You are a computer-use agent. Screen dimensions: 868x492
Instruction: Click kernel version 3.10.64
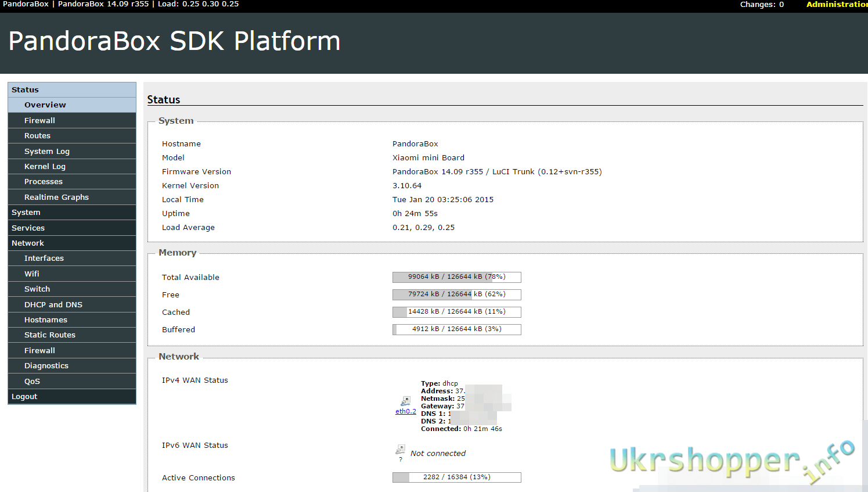tap(407, 186)
